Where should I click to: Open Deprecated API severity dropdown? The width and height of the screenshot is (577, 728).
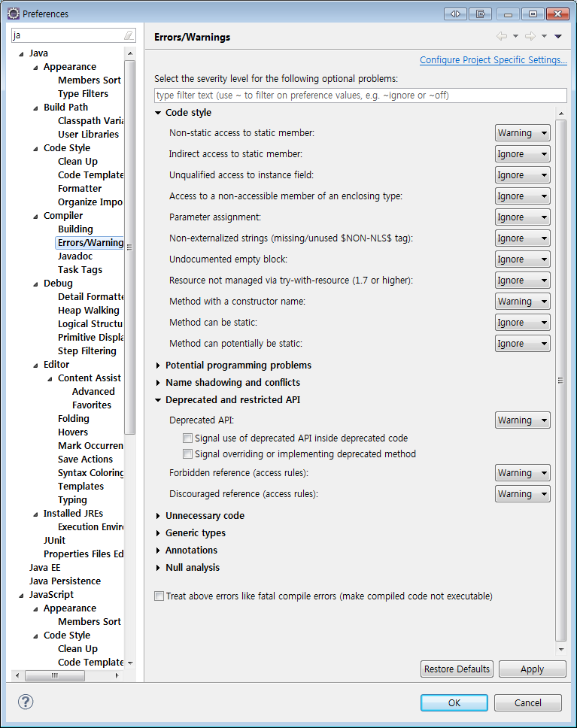click(523, 420)
